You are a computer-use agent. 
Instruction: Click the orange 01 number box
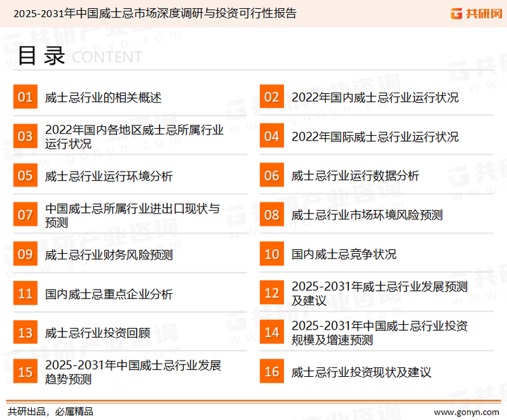[x=25, y=97]
